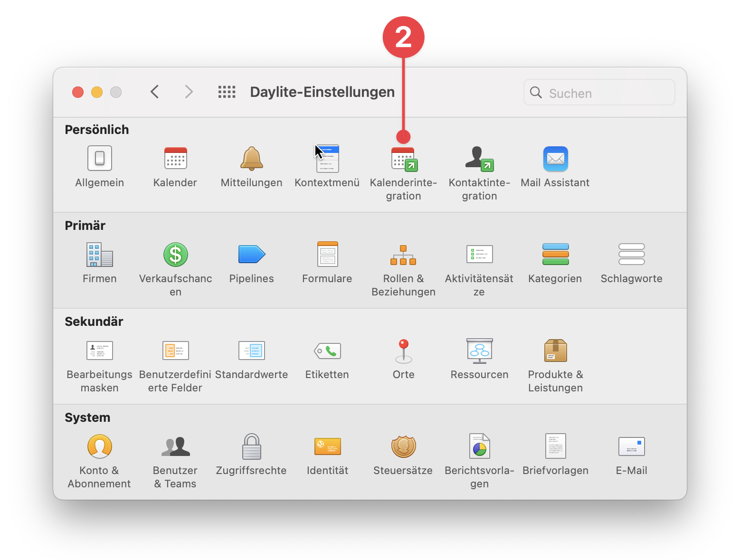Open Rollen & Beziehungen pane
740x560 pixels.
(x=403, y=255)
